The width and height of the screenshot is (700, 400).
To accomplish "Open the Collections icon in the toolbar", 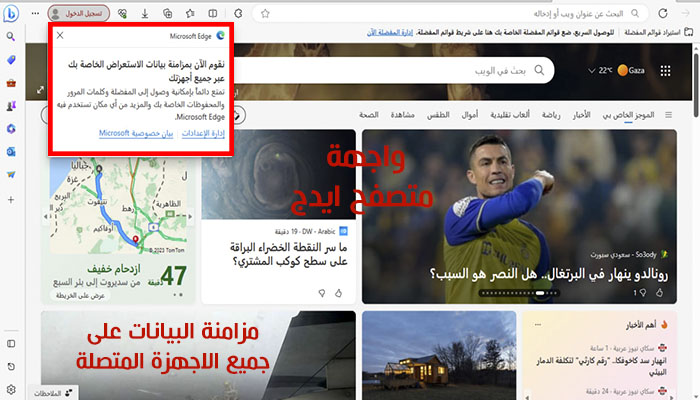I will (167, 14).
